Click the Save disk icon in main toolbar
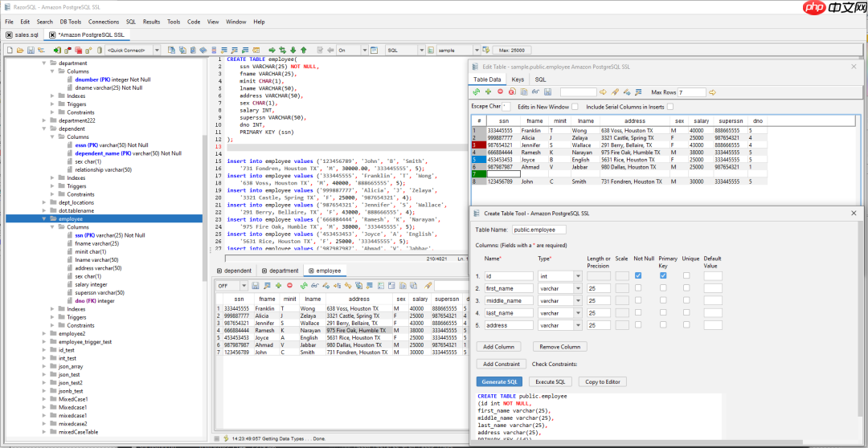 tap(31, 50)
